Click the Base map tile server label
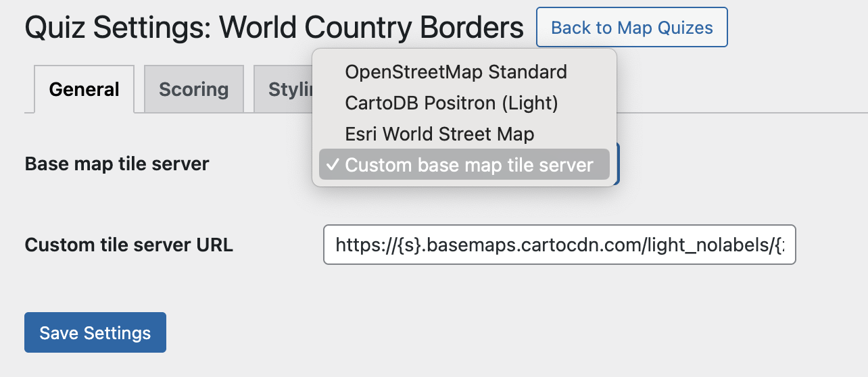This screenshot has width=868, height=377. point(117,164)
